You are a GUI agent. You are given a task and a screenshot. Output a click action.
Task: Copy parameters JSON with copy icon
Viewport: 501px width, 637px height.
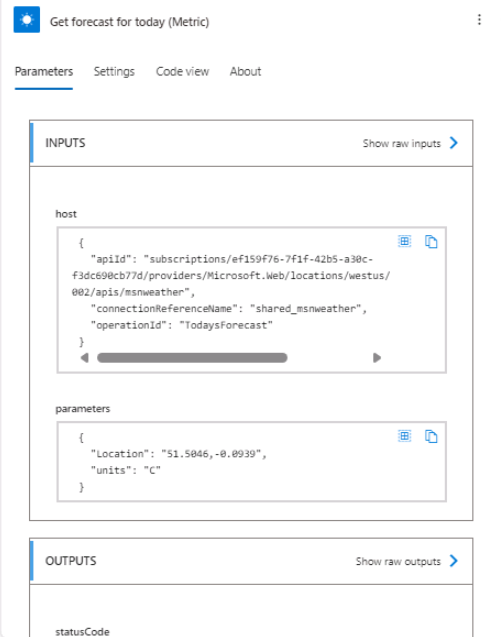point(431,436)
